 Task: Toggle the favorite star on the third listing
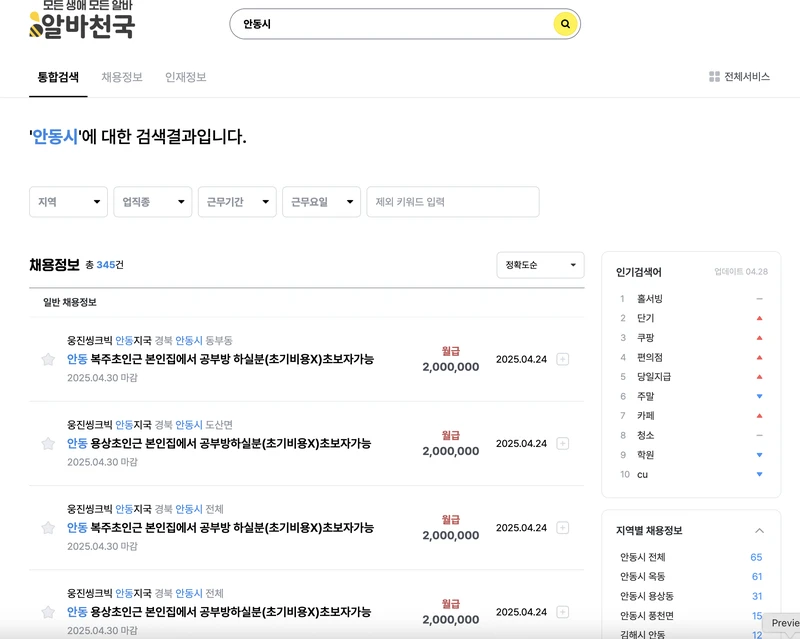(x=48, y=528)
